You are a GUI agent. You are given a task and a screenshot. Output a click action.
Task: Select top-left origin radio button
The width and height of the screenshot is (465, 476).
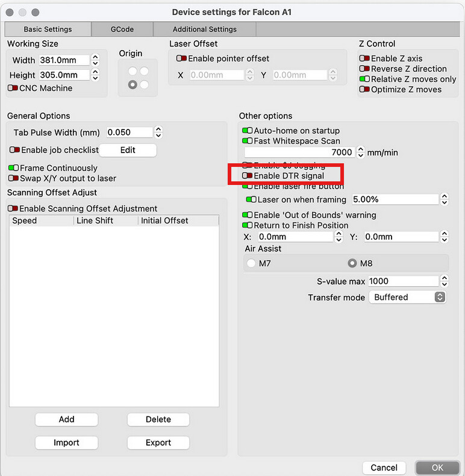(133, 71)
